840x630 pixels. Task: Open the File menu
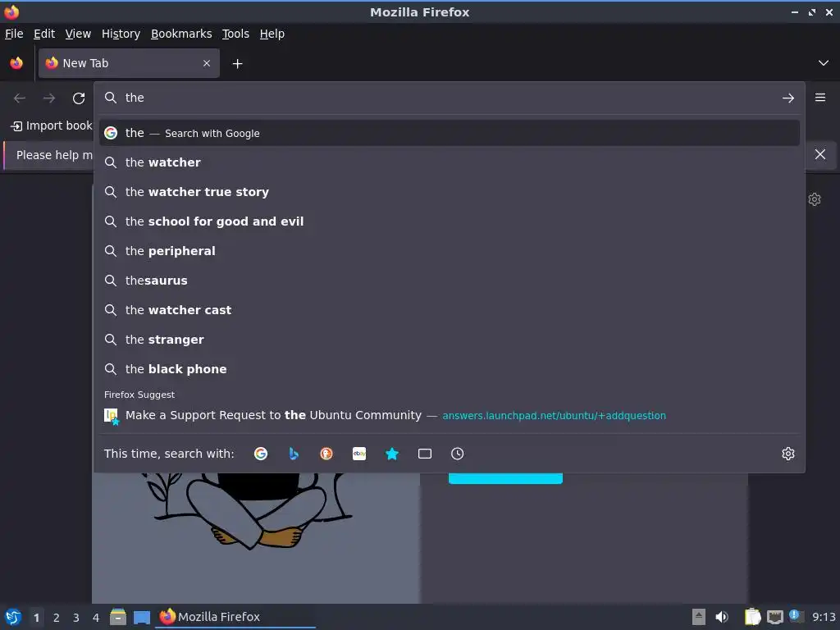tap(14, 34)
